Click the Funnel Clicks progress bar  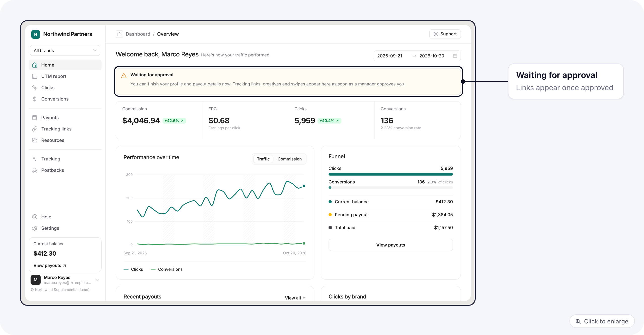(391, 174)
